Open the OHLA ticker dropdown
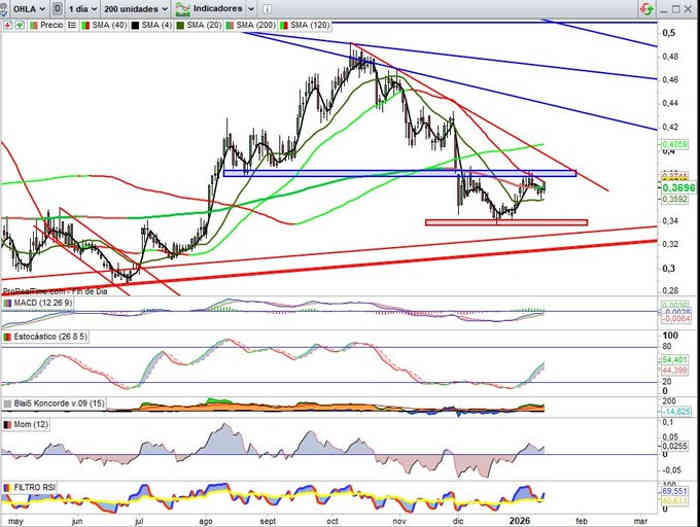The height and width of the screenshot is (527, 700). tap(20, 8)
